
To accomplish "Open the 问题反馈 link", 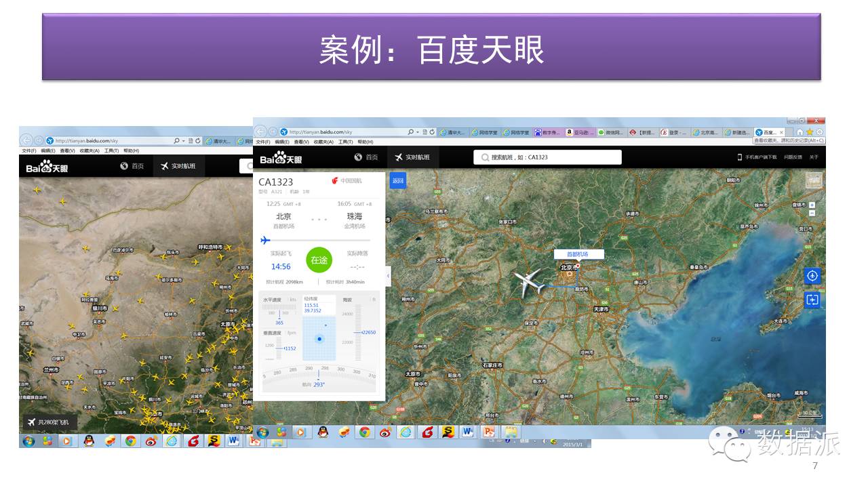I will (x=793, y=157).
